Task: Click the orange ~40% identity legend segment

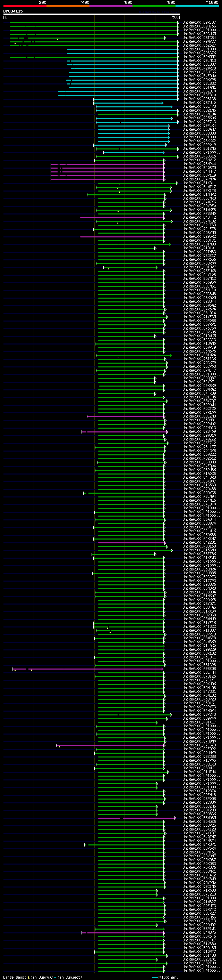Action: (x=68, y=6)
